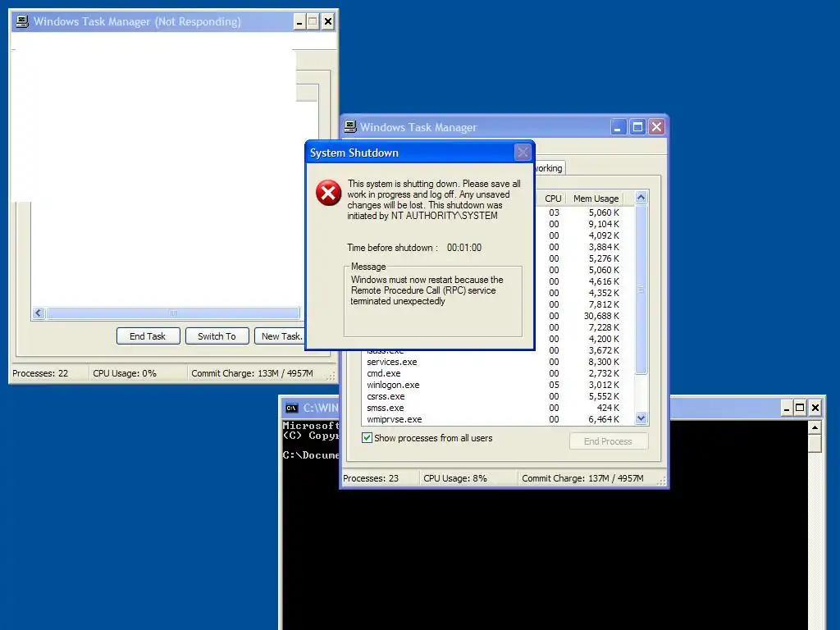Open the partially hidden Networking tab
840x630 pixels.
coord(549,168)
